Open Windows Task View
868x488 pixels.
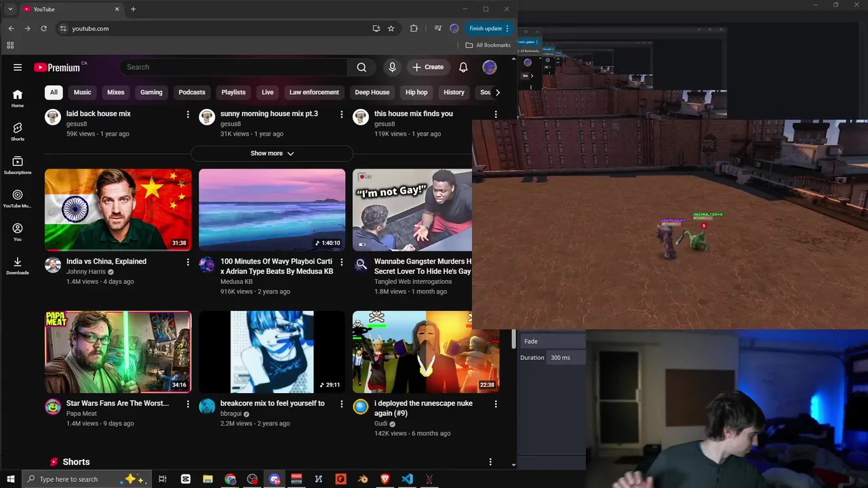(163, 479)
